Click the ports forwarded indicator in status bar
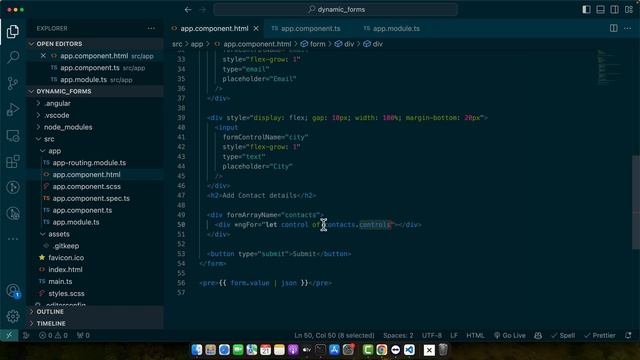This screenshot has height=360, width=640. coord(83,336)
